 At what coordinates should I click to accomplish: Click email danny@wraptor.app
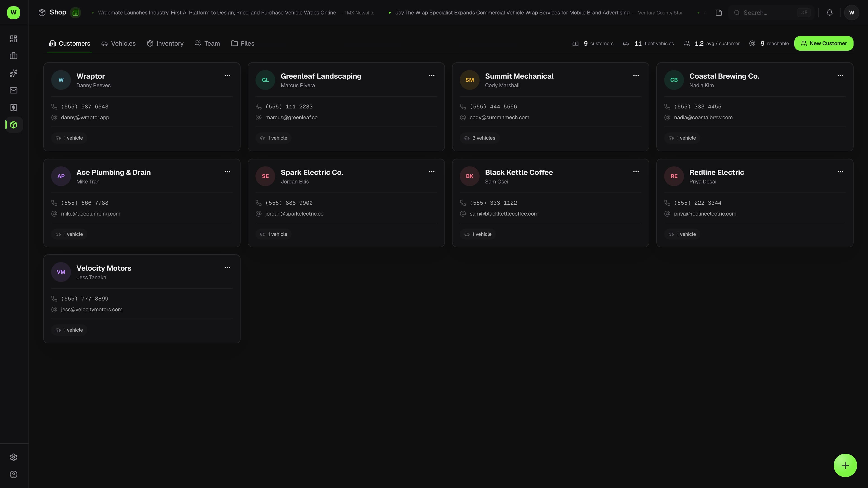[x=85, y=117]
